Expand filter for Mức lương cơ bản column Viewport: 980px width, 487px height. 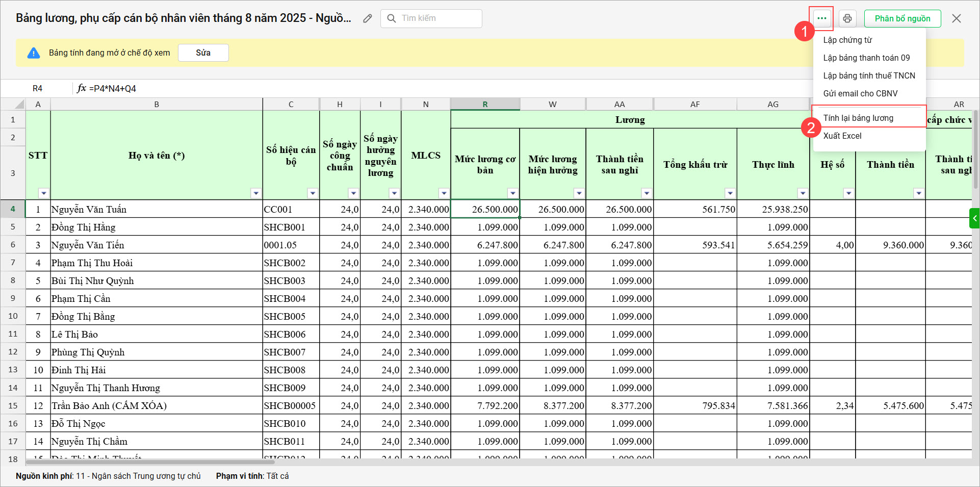point(513,193)
